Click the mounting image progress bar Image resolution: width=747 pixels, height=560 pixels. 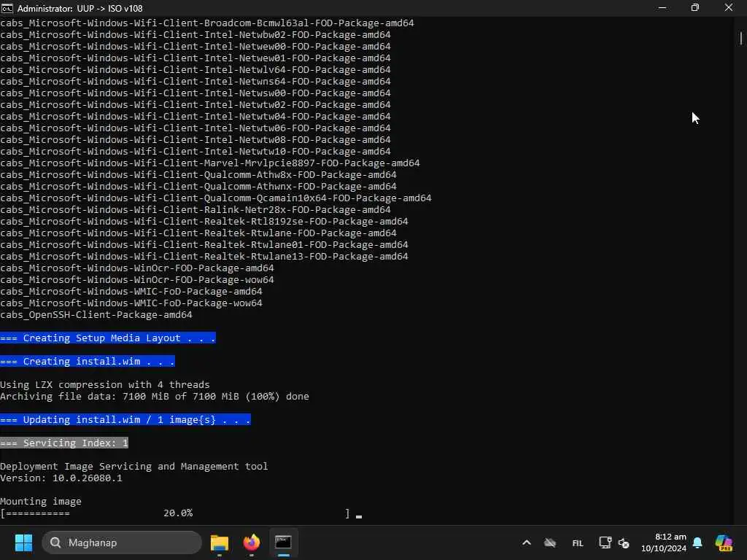[x=175, y=513]
